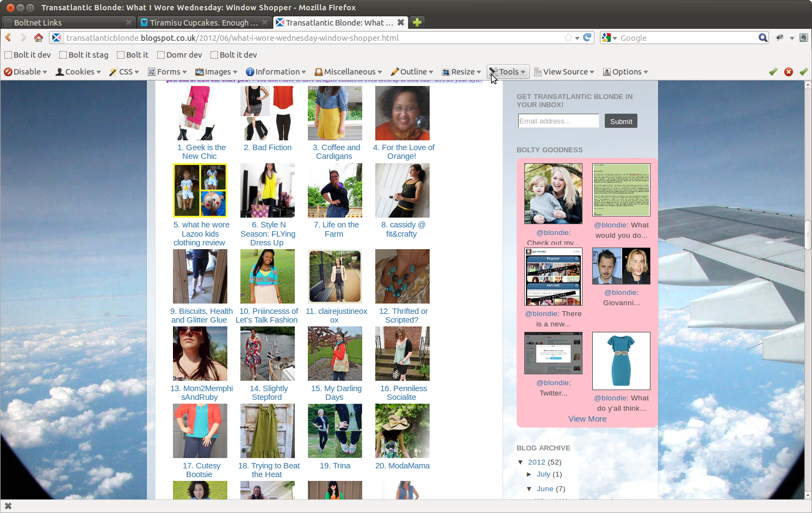812x513 pixels.
Task: Open the 'Trina' link
Action: [x=335, y=466]
